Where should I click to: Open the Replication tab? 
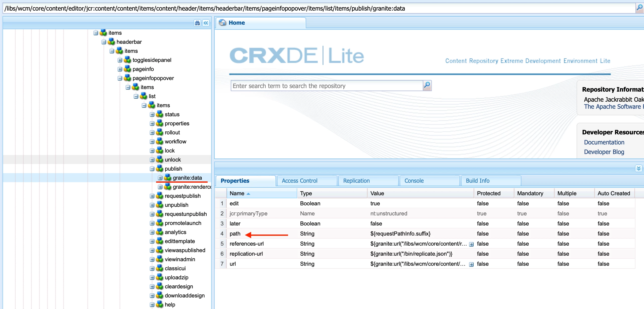tap(356, 181)
